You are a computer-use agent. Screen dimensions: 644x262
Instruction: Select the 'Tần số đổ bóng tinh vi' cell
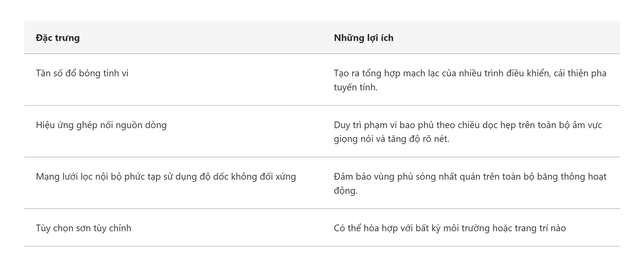(82, 73)
